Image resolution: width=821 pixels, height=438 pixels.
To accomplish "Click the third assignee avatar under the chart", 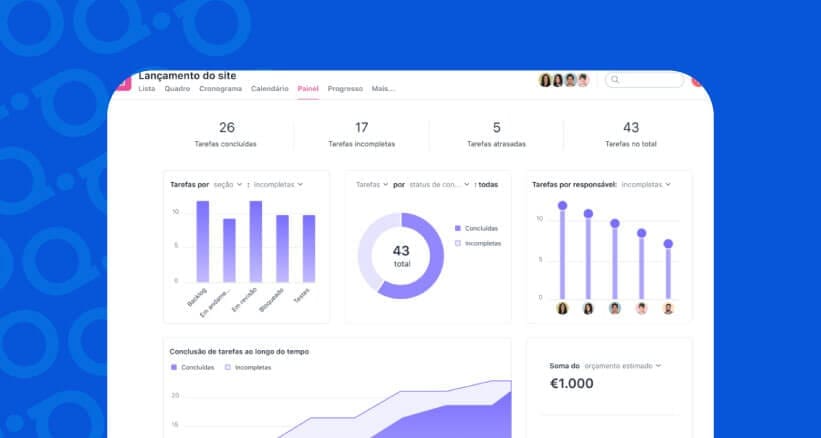I will (x=615, y=308).
